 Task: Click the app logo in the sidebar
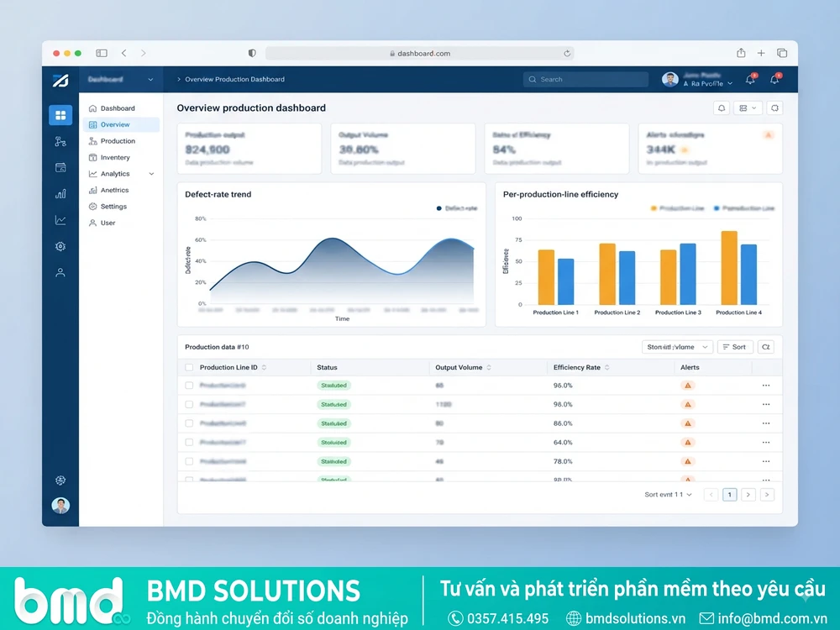60,80
